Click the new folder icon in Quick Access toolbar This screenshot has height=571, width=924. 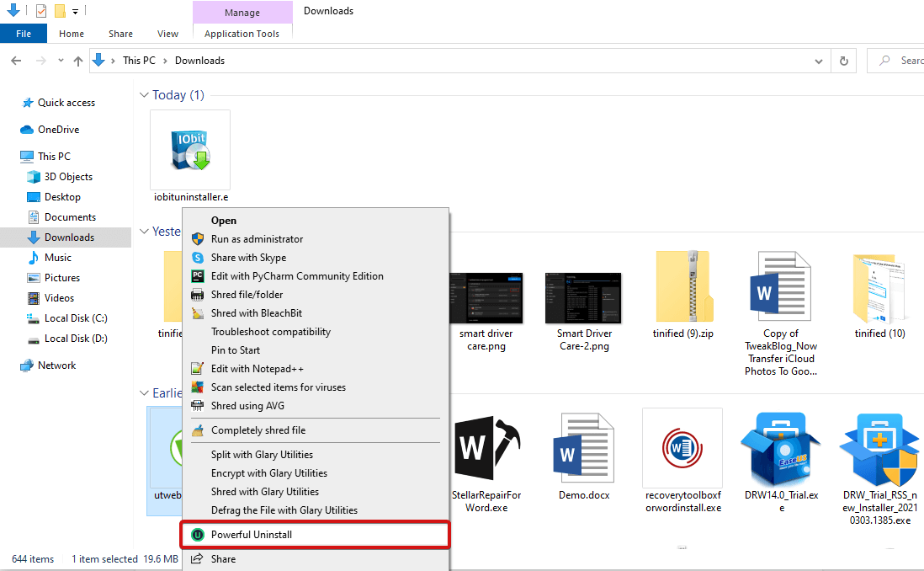(x=59, y=11)
